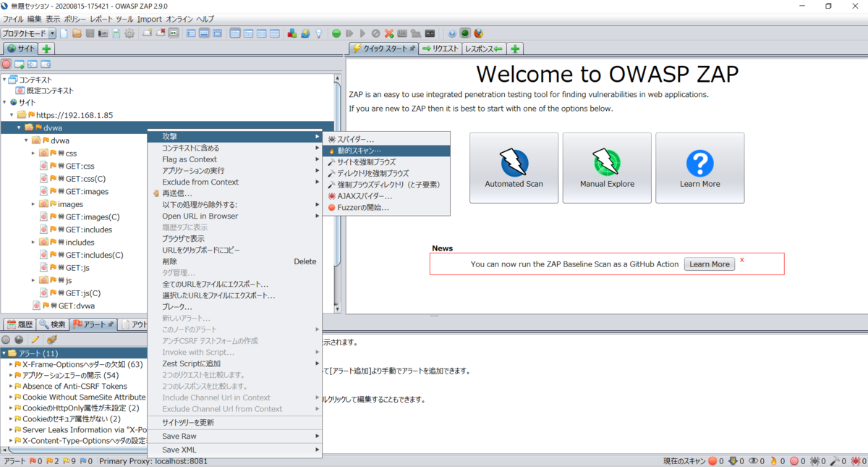Viewport: 868px width, 467px height.
Task: Click the help question mark toolbar icon
Action: [x=452, y=33]
